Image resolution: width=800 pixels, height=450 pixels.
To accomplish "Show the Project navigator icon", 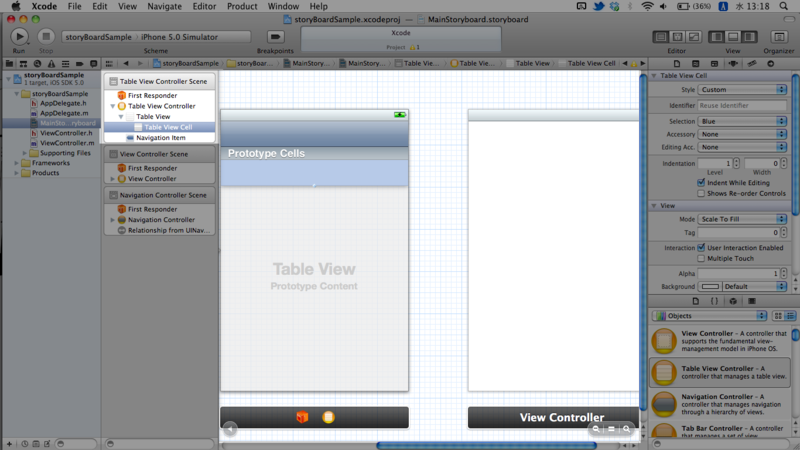I will 9,64.
